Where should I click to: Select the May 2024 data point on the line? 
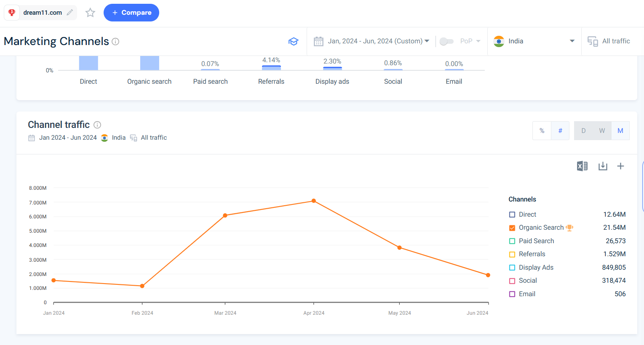(x=399, y=248)
